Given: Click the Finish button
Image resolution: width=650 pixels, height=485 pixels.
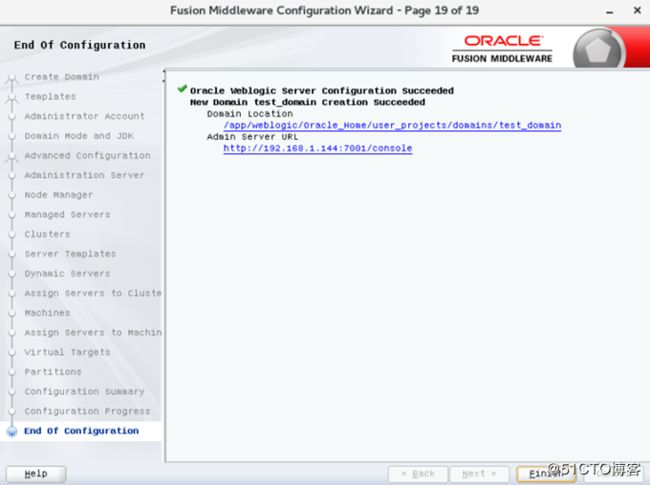Looking at the screenshot, I should point(546,474).
